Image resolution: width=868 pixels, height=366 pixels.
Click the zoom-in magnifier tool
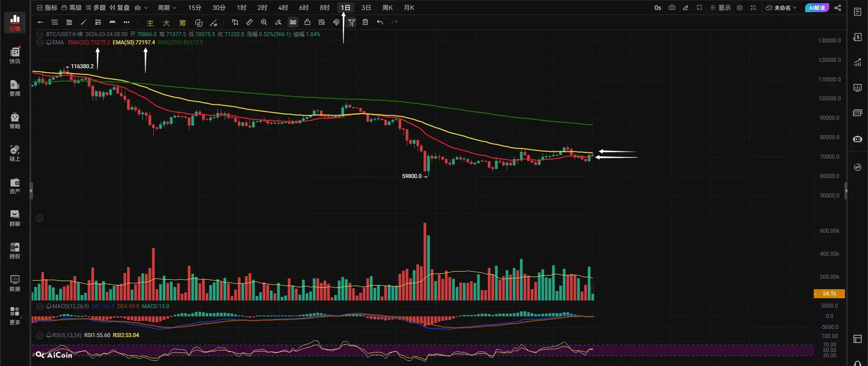coord(264,22)
